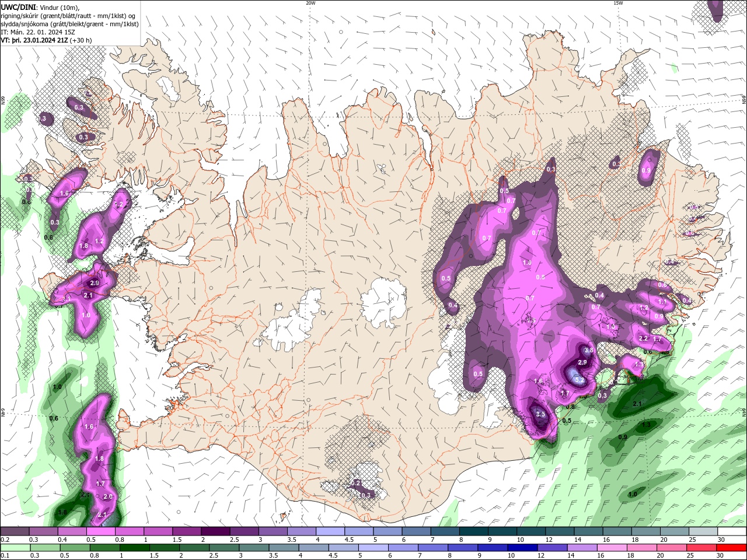The height and width of the screenshot is (560, 747).
Task: Click the '30' label in the top legend row
Action: (722, 540)
